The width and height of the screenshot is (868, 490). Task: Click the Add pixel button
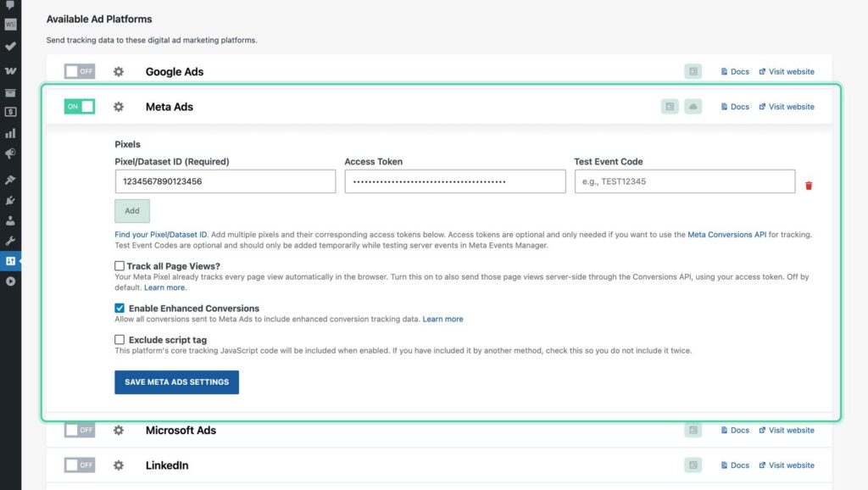[x=131, y=211]
